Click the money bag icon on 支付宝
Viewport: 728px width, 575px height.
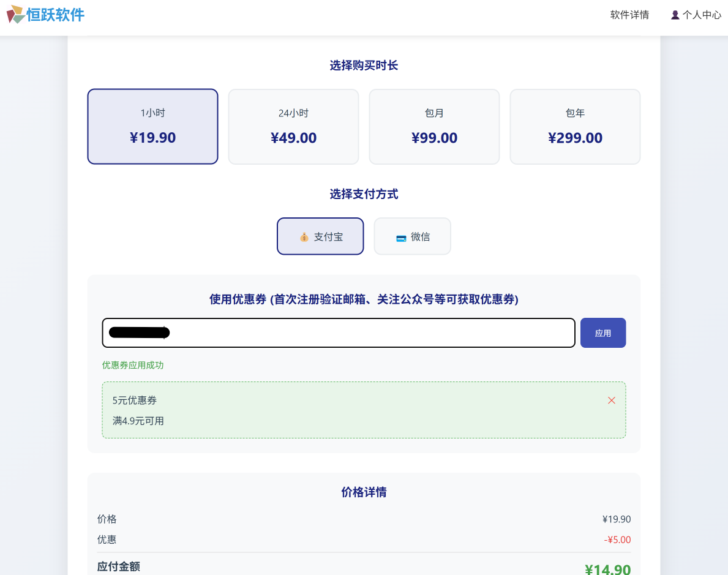(x=304, y=237)
